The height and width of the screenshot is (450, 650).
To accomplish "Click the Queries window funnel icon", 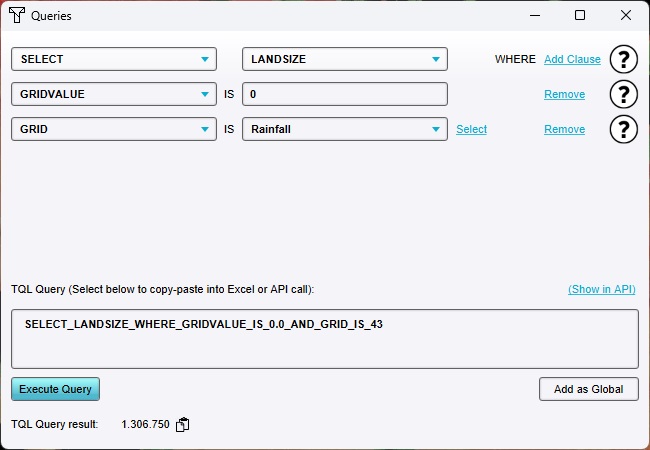I will coord(17,16).
